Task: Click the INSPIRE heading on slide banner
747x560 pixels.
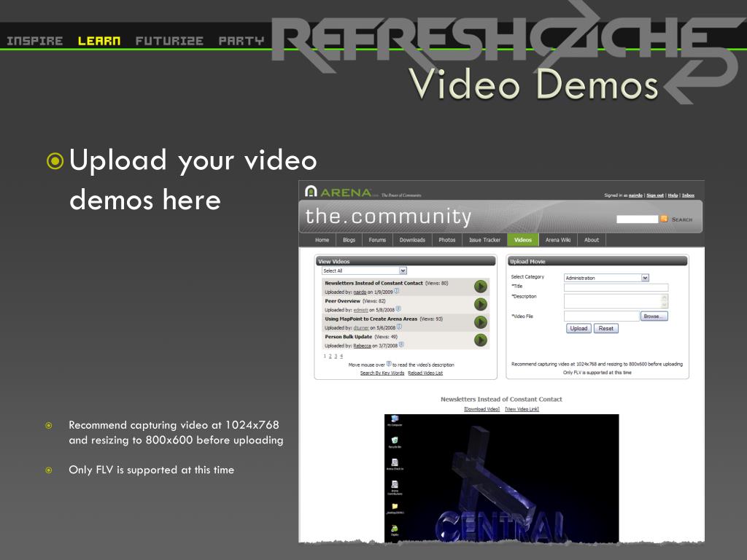Action: (35, 41)
